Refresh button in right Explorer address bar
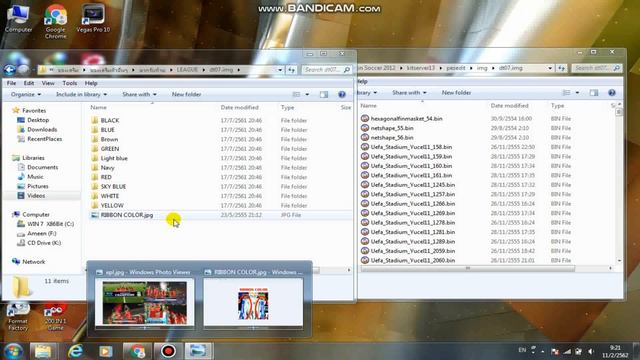 tap(561, 68)
